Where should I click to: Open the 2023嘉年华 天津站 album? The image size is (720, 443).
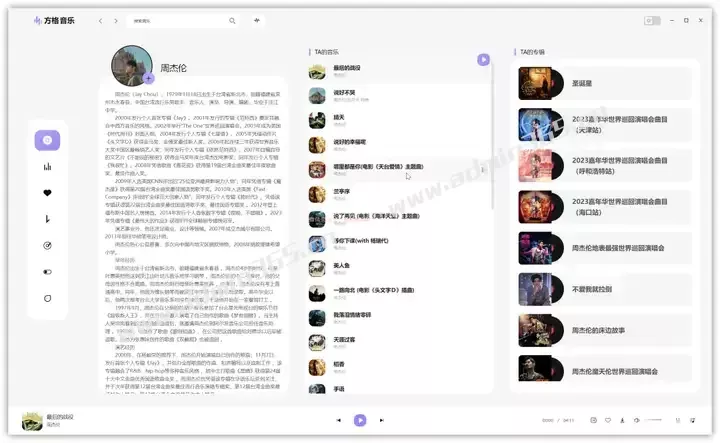(x=604, y=124)
